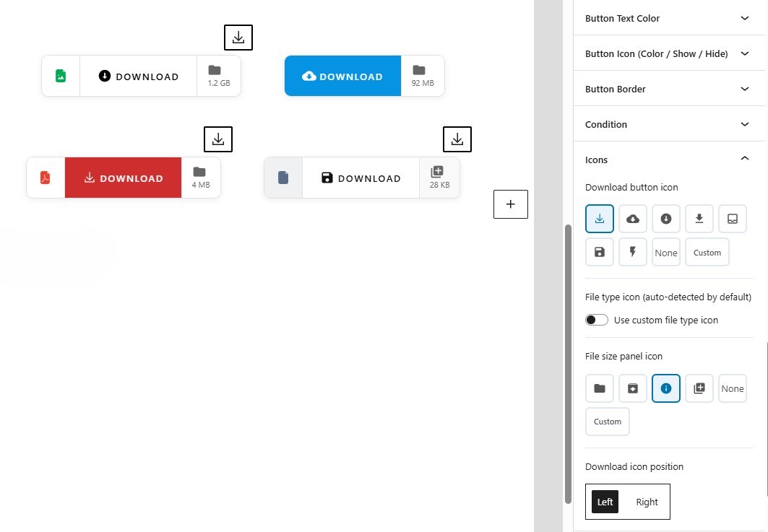Select the tray-arrow download button icon
The image size is (768, 532).
click(599, 219)
